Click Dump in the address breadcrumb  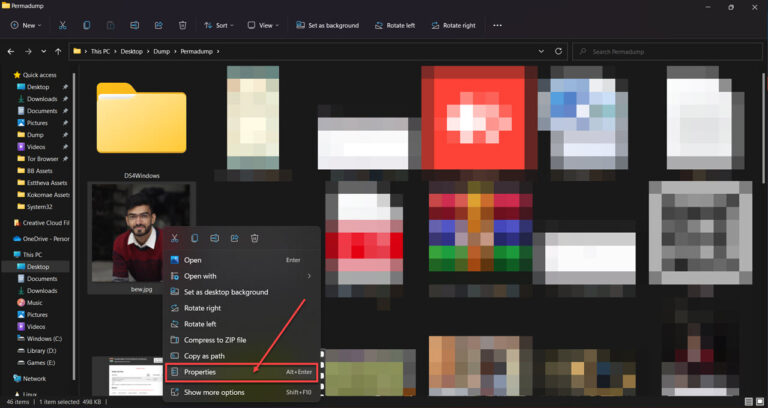[x=162, y=51]
